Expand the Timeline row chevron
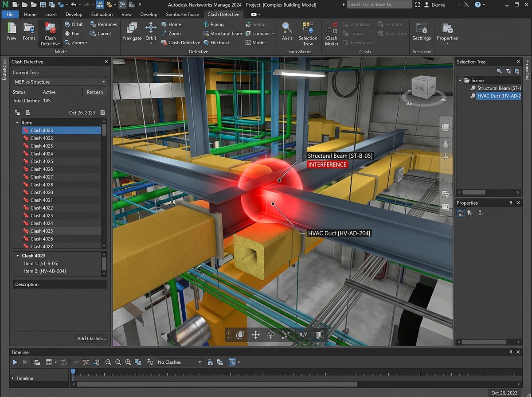This screenshot has width=532, height=397. click(x=12, y=378)
